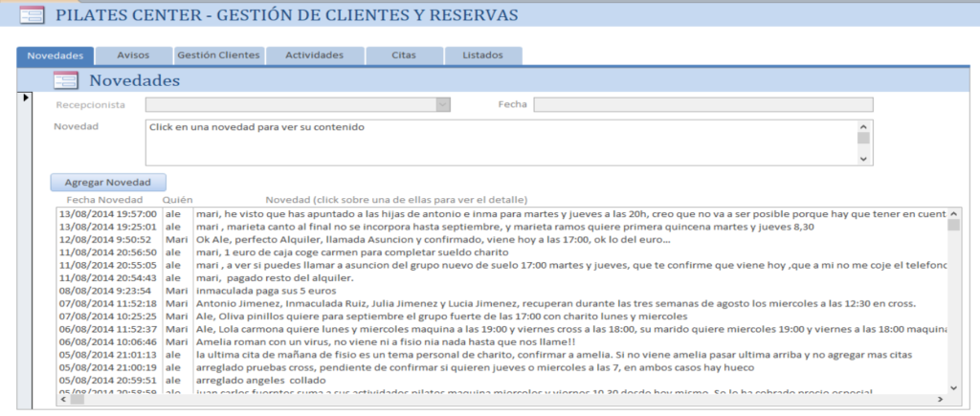Click the Novedades section header icon

point(66,81)
